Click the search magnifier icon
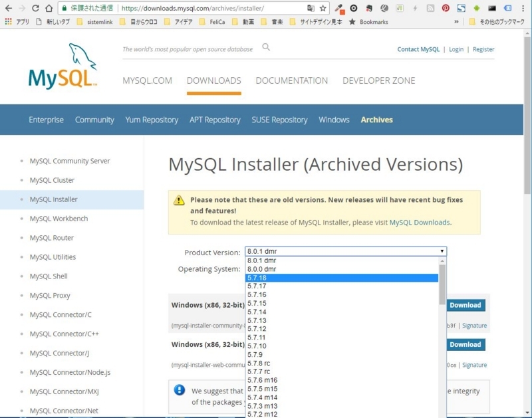532x418 pixels. 266,47
